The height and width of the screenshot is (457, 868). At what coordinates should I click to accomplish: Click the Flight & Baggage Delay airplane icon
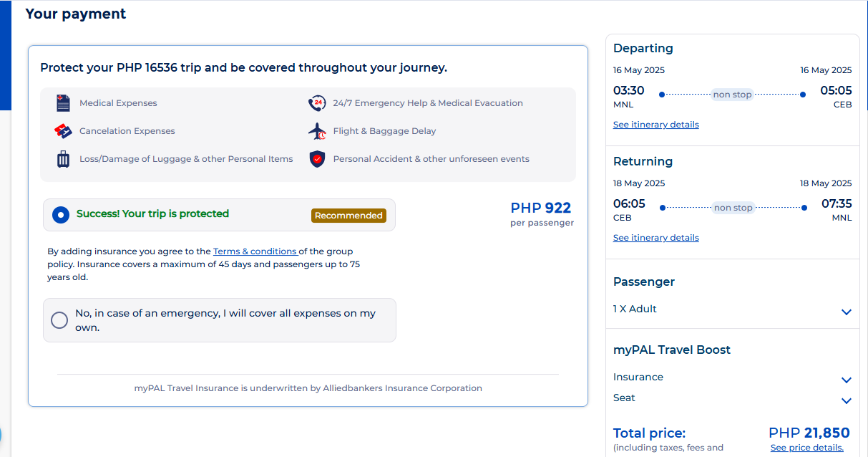click(x=317, y=131)
